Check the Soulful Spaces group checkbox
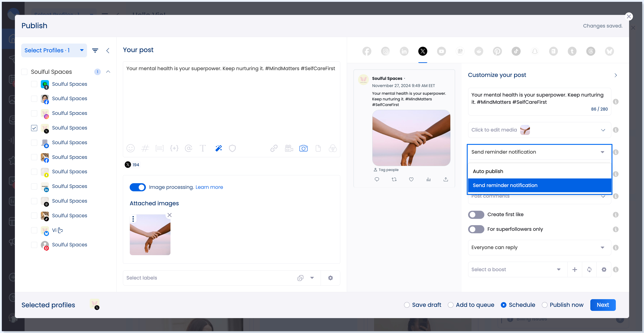Viewport: 644px width, 333px height. pyautogui.click(x=24, y=72)
